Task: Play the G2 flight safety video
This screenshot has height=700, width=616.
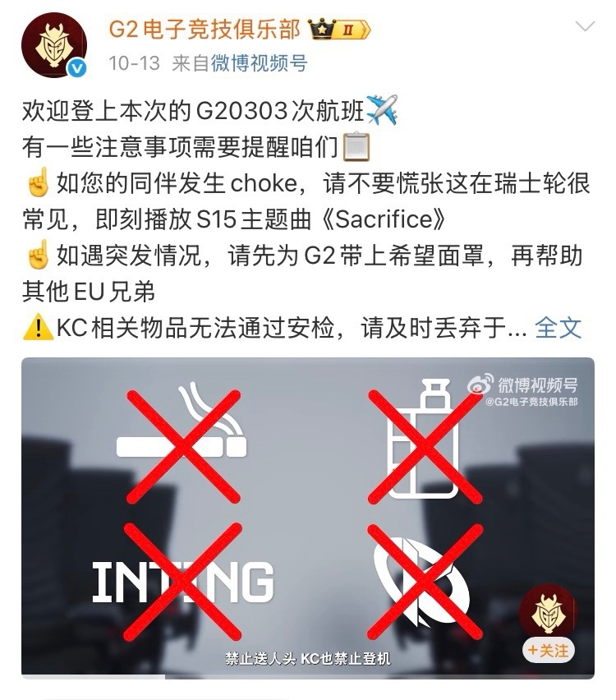Action: (307, 518)
